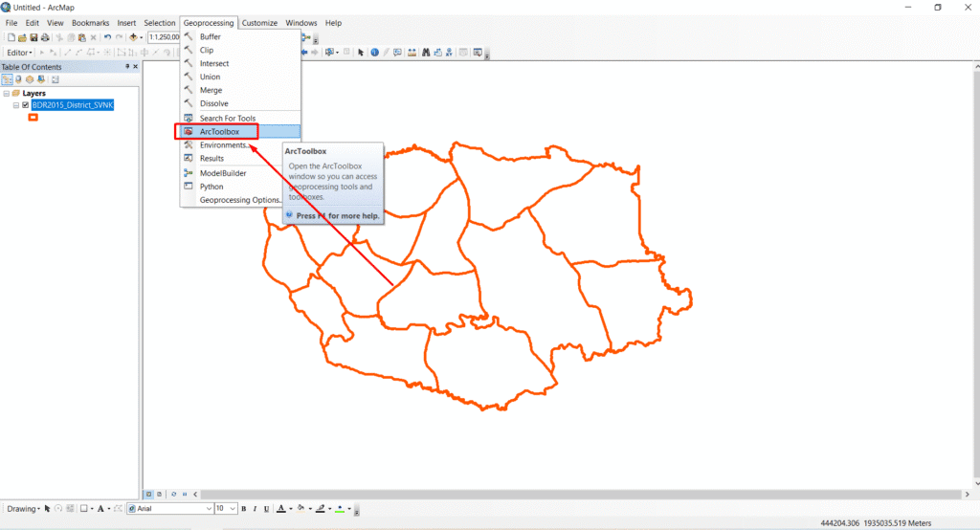The image size is (980, 530).
Task: Open the Arial font name dropdown
Action: coord(209,509)
